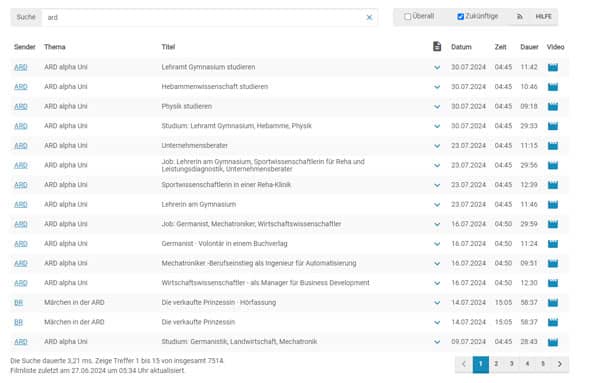
Task: Toggle the Überall checkbox
Action: click(408, 16)
